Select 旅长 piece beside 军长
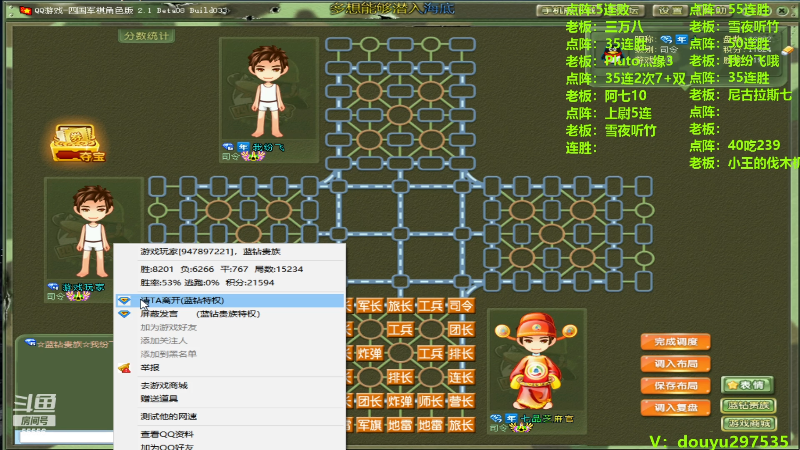This screenshot has width=800, height=450. click(400, 306)
